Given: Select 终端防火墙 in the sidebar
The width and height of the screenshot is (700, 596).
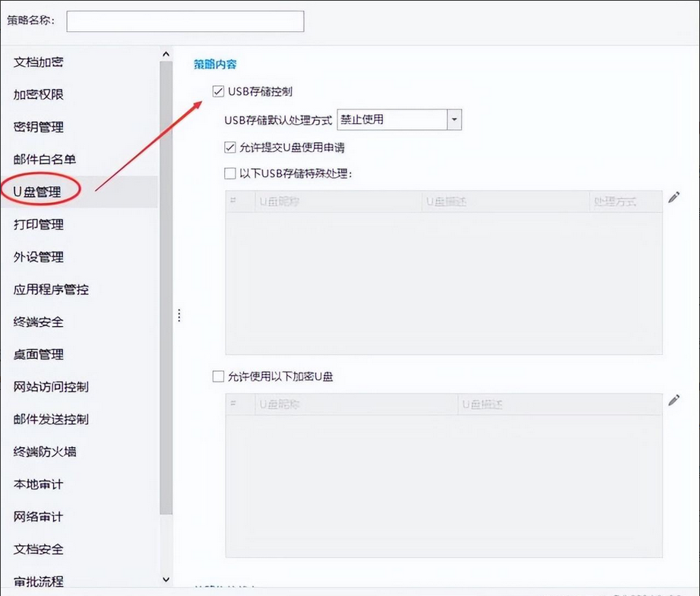Looking at the screenshot, I should tap(45, 452).
